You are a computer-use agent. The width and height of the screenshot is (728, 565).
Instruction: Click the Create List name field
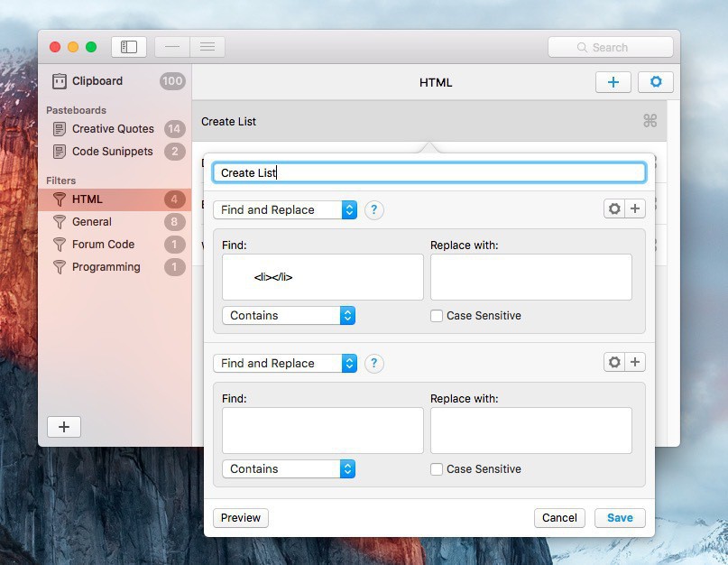[429, 172]
